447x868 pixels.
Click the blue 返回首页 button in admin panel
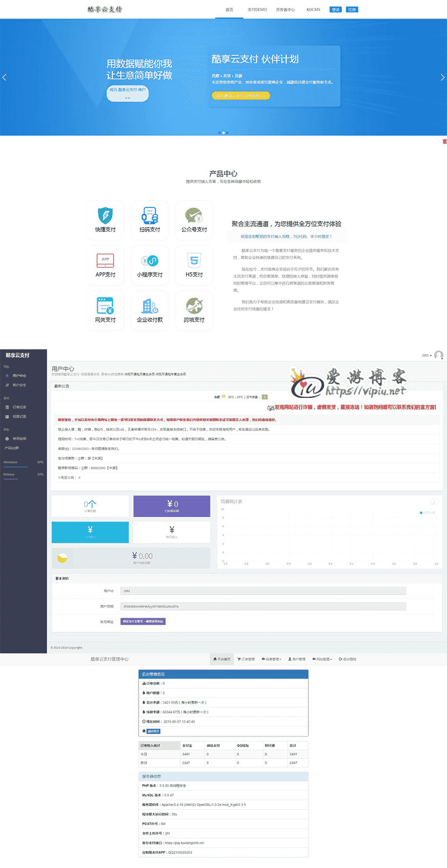[153, 731]
